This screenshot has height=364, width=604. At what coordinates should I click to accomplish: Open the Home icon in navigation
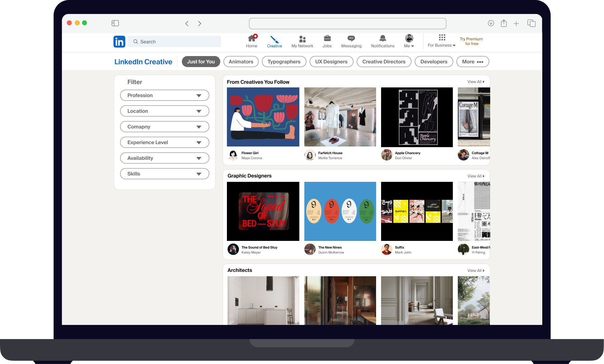point(252,38)
